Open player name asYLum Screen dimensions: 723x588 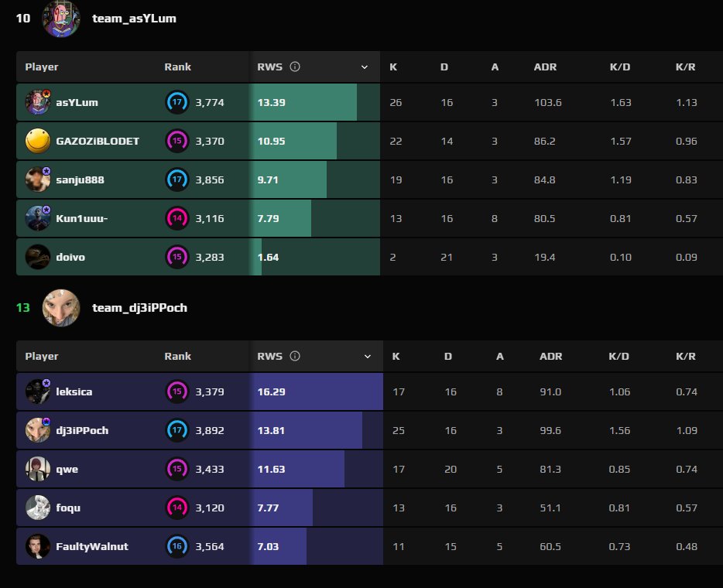[77, 102]
